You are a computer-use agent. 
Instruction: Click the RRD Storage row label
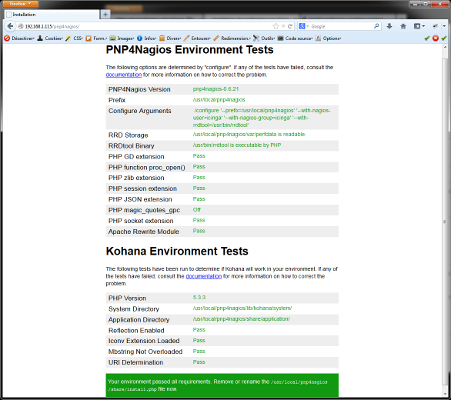[128, 135]
